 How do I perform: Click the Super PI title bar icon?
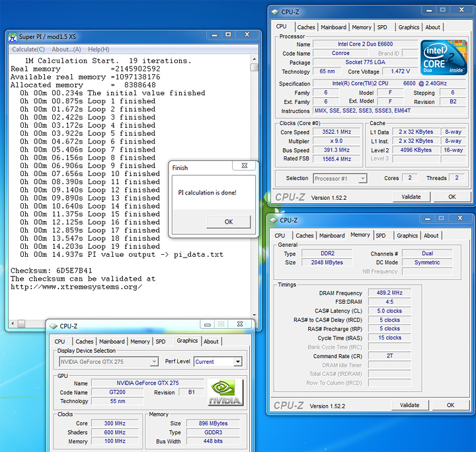pos(13,36)
